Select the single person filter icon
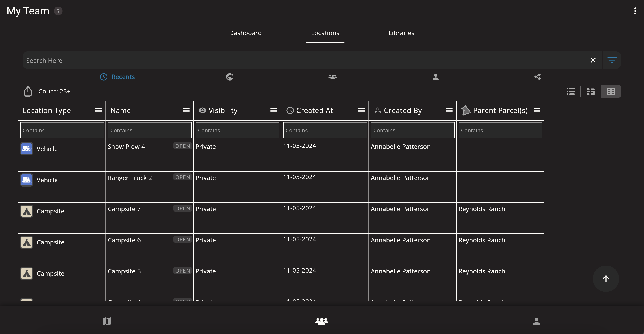Viewport: 644px width, 334px height. click(x=435, y=77)
